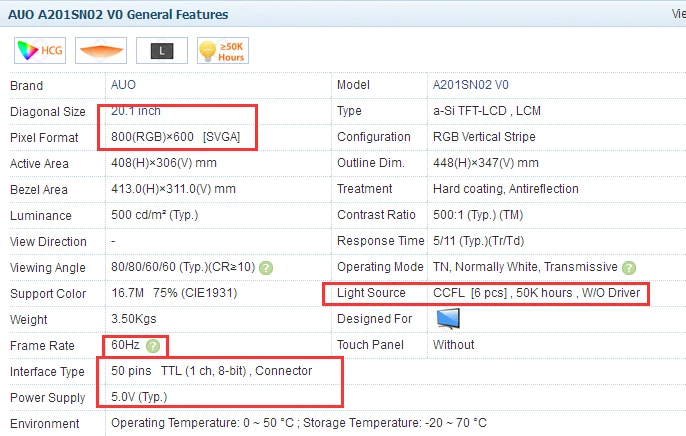Select the 500 cd/m² luminance value

click(x=154, y=215)
